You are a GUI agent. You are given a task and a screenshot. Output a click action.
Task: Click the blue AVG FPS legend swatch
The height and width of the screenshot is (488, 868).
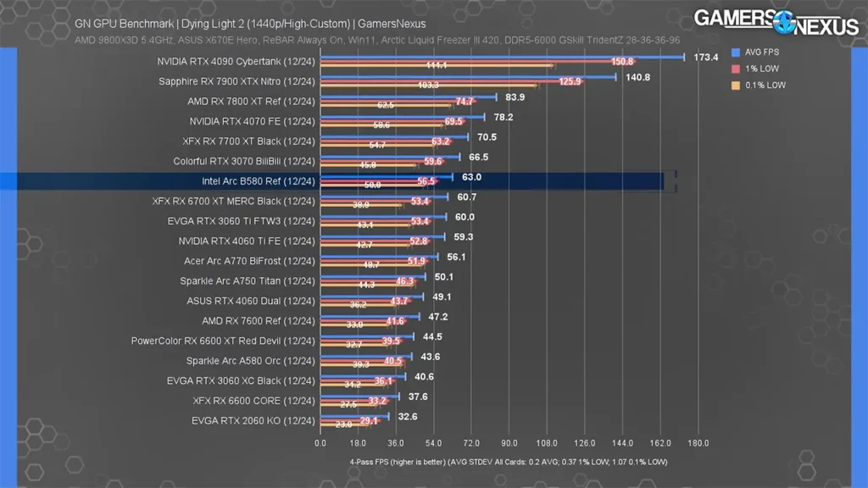click(x=736, y=52)
